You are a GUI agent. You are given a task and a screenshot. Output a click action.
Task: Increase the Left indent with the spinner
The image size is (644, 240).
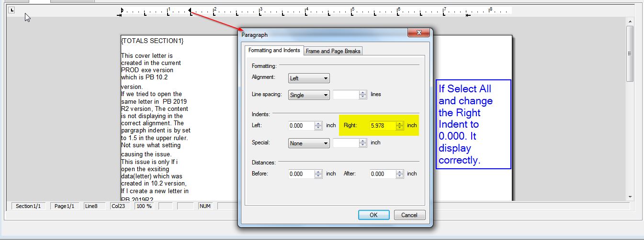tap(319, 124)
